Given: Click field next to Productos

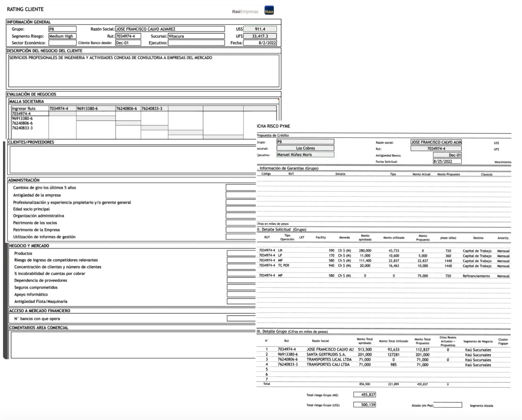Looking at the screenshot, I should (241, 253).
